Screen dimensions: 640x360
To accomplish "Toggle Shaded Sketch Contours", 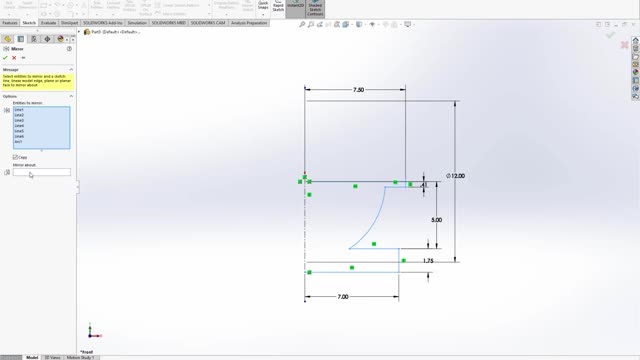I will pos(315,8).
